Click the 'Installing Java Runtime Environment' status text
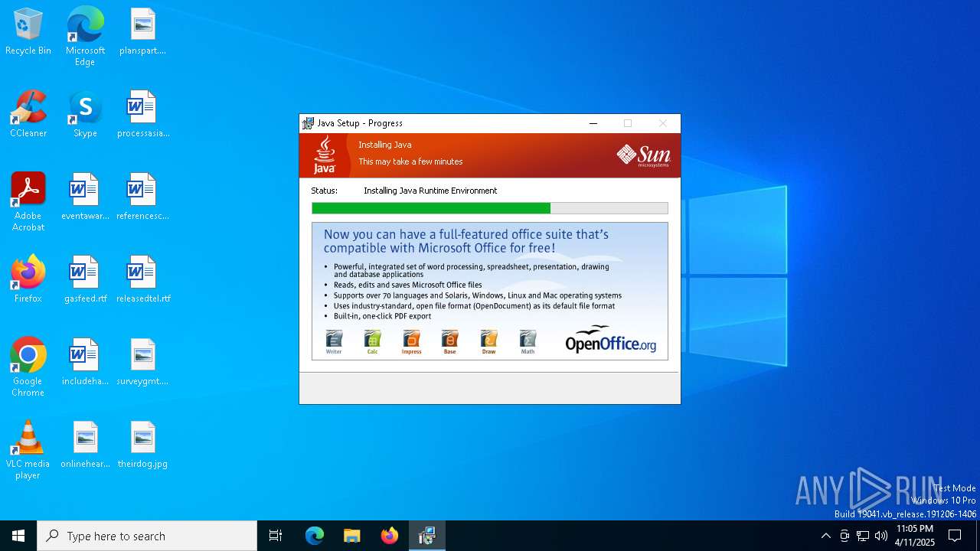980x551 pixels. (x=430, y=191)
